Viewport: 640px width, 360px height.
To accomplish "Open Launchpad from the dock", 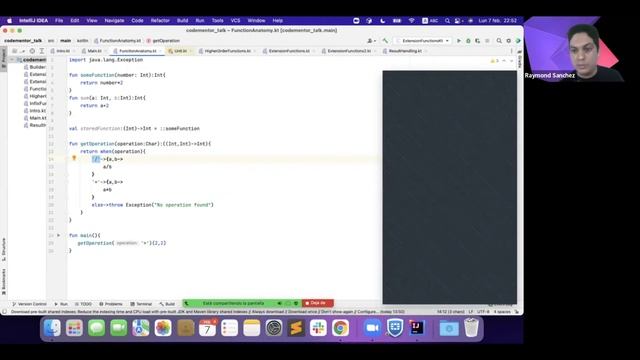I will point(74,328).
